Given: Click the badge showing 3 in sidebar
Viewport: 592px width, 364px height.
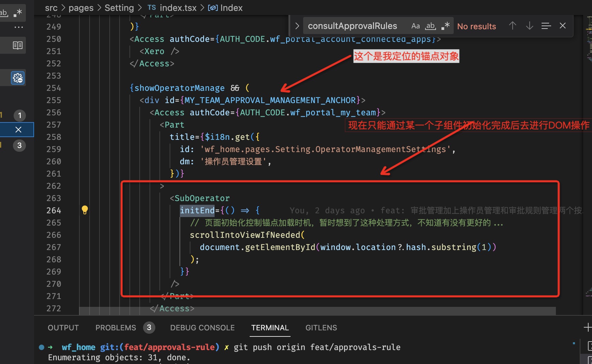Looking at the screenshot, I should (x=19, y=145).
